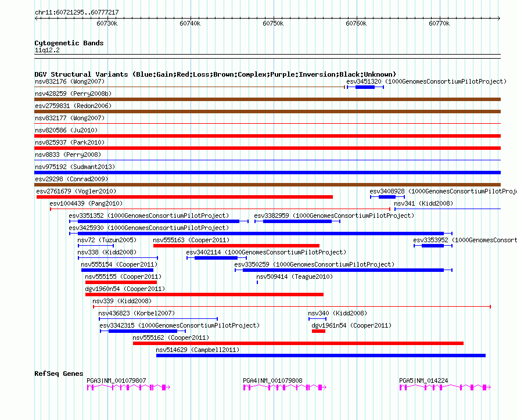
Task: Select the blue esv3350259 variant bar
Action: [343, 270]
